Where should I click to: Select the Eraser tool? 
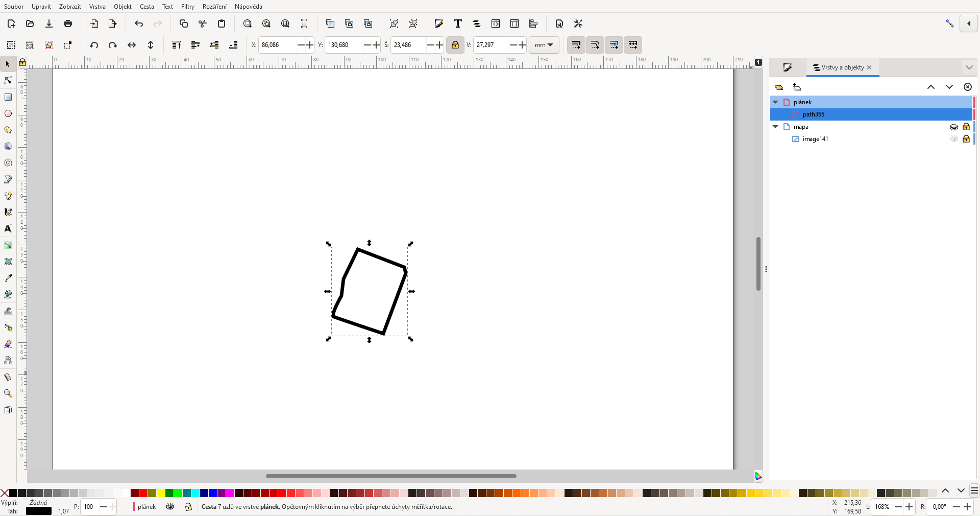coord(8,344)
